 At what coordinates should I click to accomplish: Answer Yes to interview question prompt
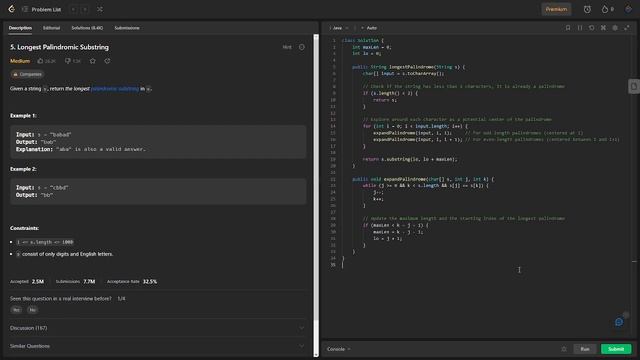16,310
